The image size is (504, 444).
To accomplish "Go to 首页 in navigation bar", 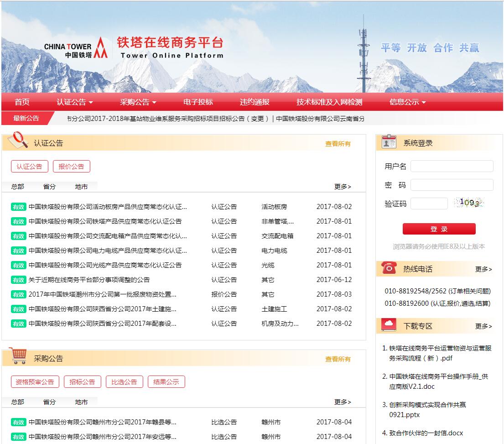I will pyautogui.click(x=22, y=102).
